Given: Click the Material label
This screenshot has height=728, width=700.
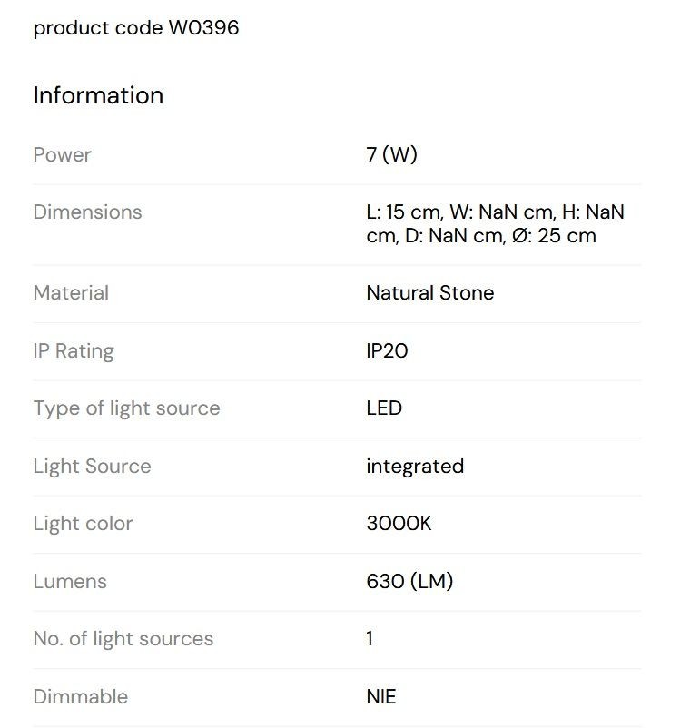Looking at the screenshot, I should point(71,293).
